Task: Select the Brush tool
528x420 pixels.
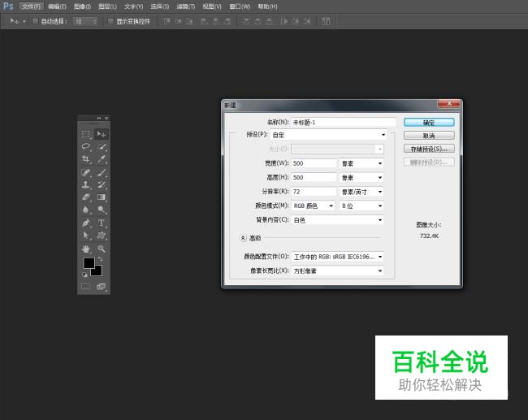Action: pos(102,172)
